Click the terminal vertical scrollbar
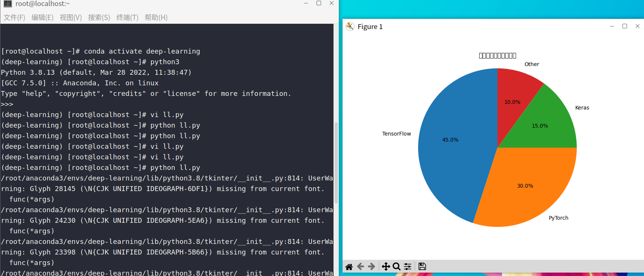 (x=336, y=162)
